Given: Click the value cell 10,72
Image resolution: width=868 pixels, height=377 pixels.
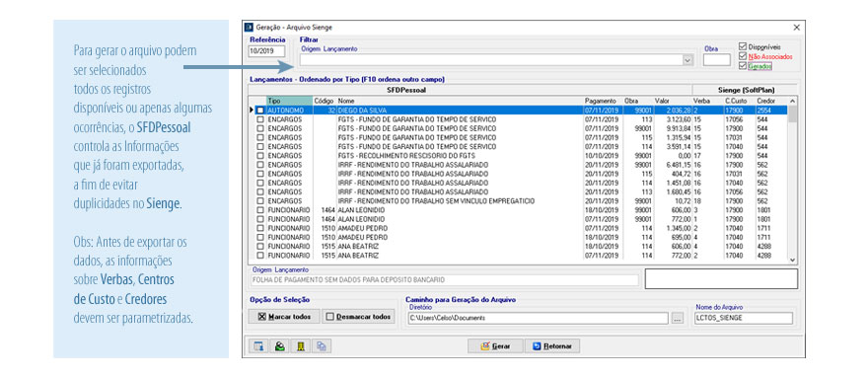Looking at the screenshot, I should click(x=673, y=201).
